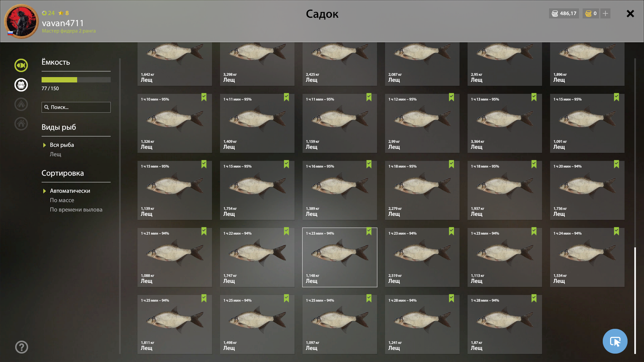The height and width of the screenshot is (362, 644).
Task: Open the fish keepnet sidebar icon
Action: (x=21, y=65)
